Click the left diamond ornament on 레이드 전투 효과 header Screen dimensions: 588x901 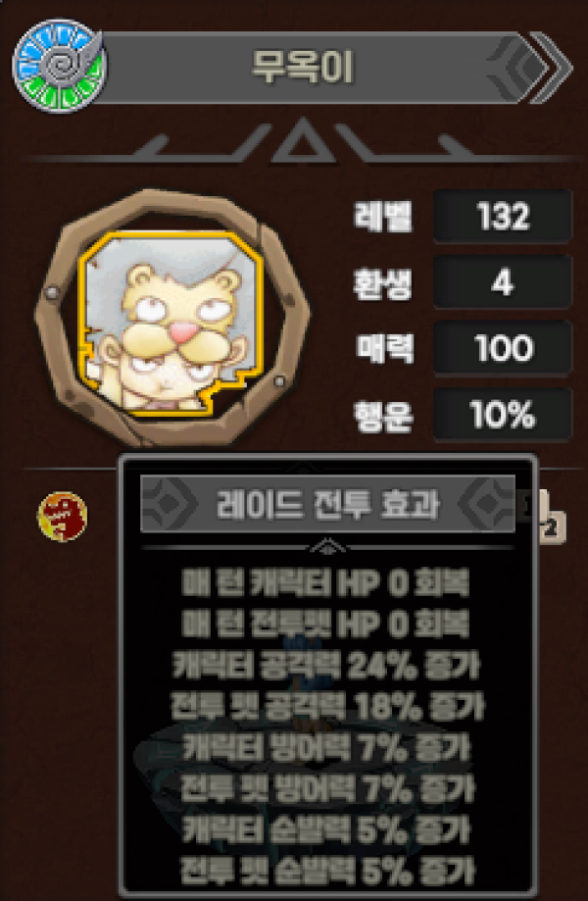tap(170, 503)
